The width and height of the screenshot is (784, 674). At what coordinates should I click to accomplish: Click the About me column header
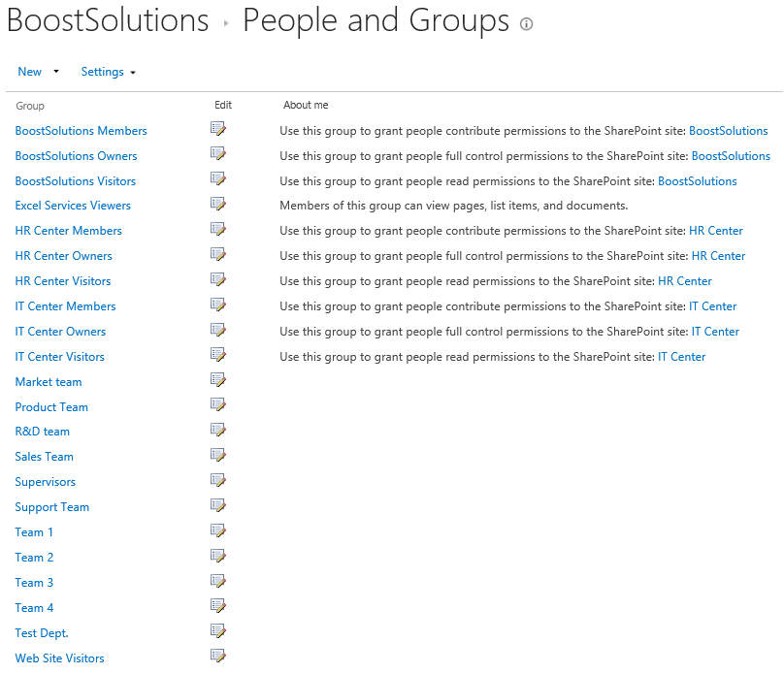click(306, 105)
